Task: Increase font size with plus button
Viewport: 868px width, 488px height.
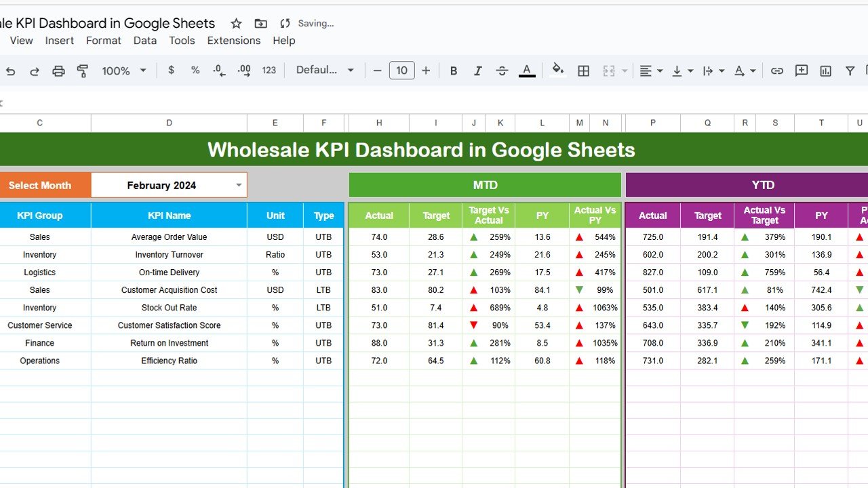Action: pyautogui.click(x=426, y=70)
